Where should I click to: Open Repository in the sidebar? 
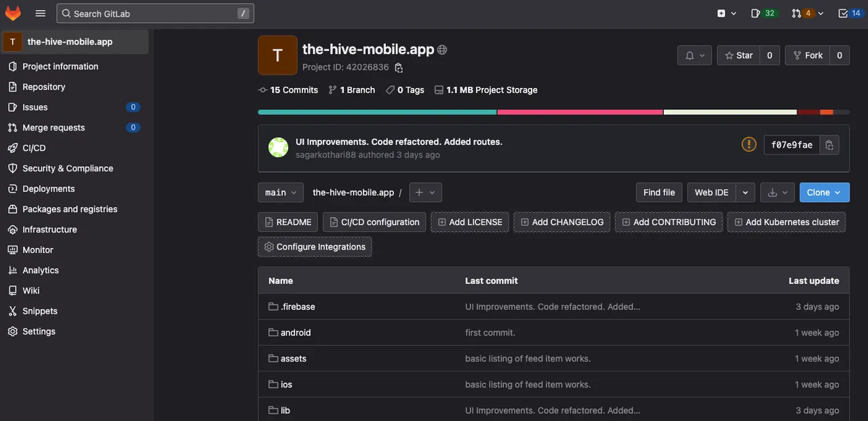(x=44, y=87)
